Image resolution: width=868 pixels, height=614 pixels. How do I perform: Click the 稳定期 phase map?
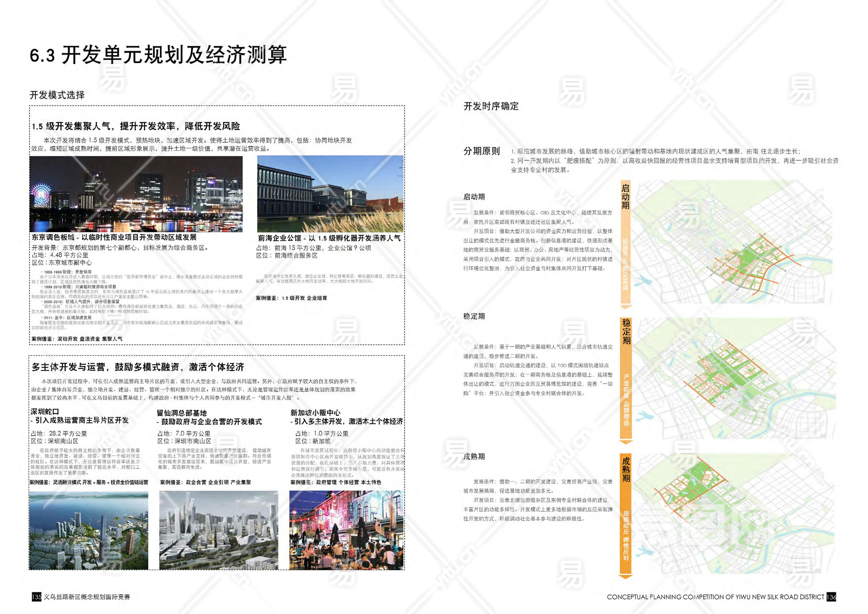point(734,378)
